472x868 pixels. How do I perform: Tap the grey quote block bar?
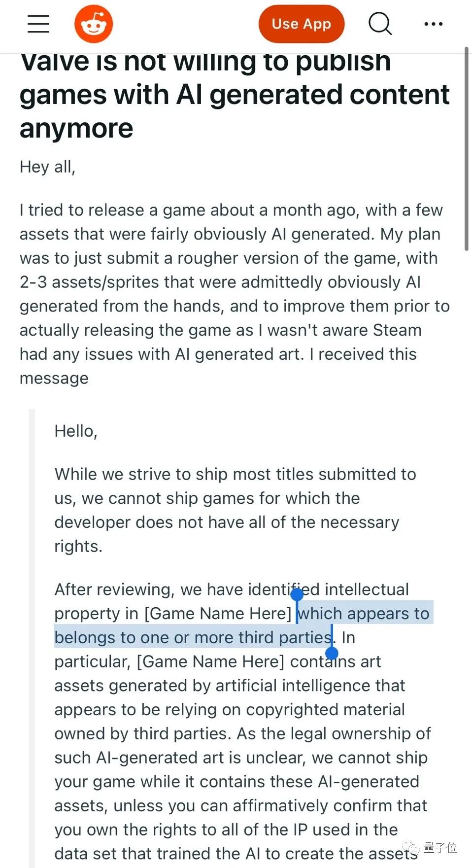tap(32, 638)
